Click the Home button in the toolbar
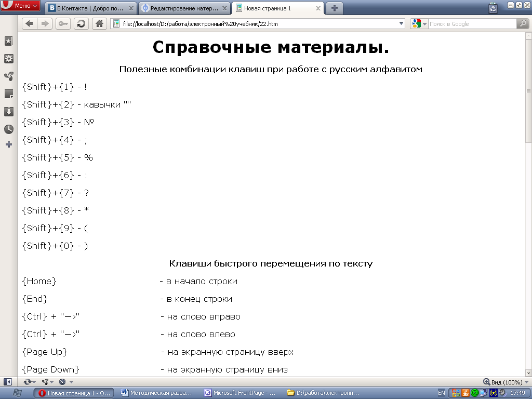Screen dimensions: 532x399 (x=99, y=24)
